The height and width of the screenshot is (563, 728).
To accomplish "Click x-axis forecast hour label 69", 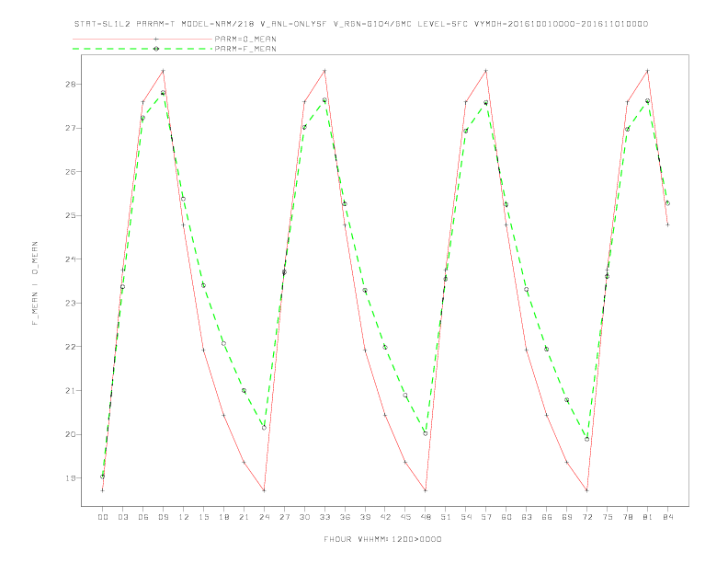I will (567, 517).
